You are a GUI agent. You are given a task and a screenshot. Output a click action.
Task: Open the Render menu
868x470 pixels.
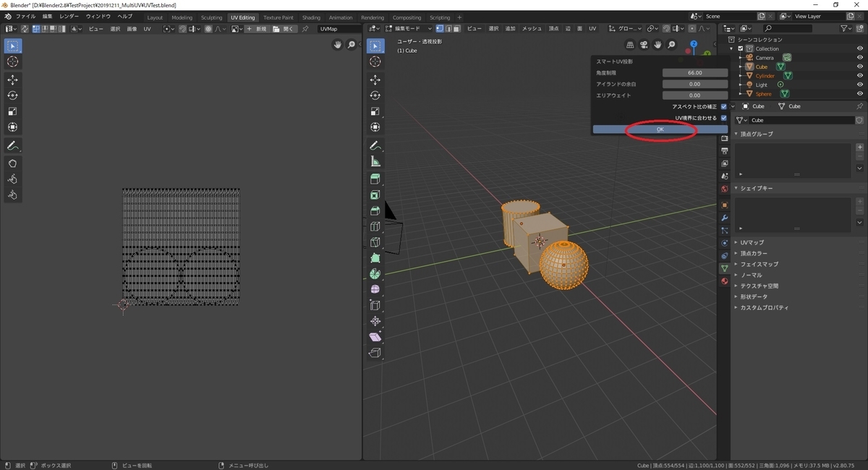69,16
